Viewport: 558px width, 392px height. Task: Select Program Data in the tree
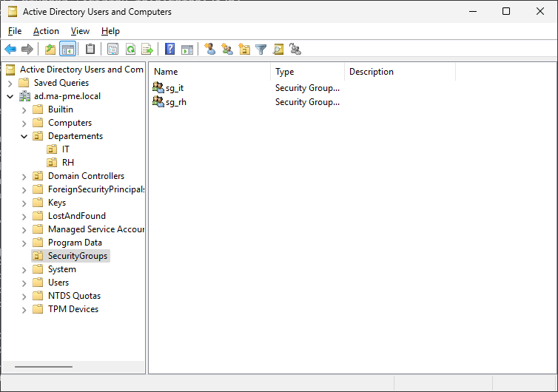pos(75,243)
